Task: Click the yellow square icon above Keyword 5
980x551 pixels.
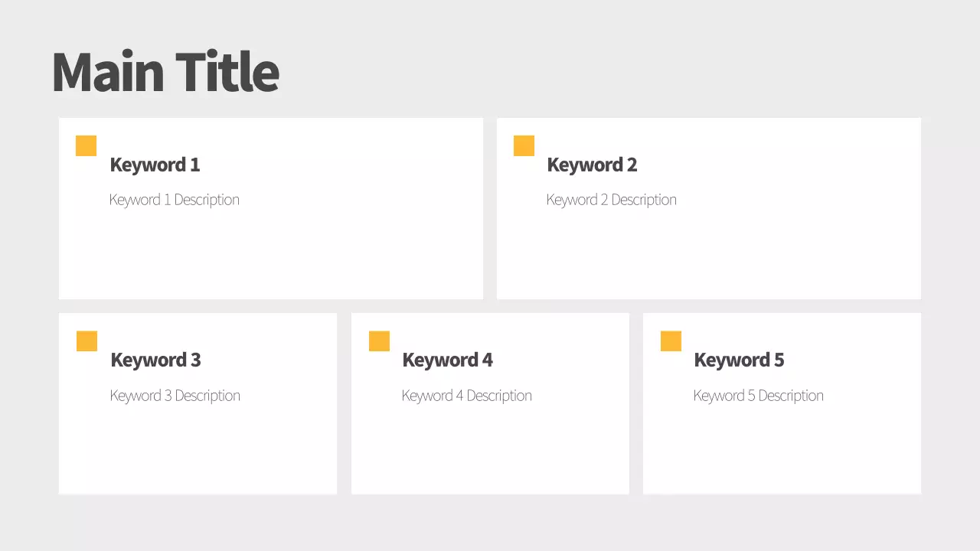Action: (671, 341)
